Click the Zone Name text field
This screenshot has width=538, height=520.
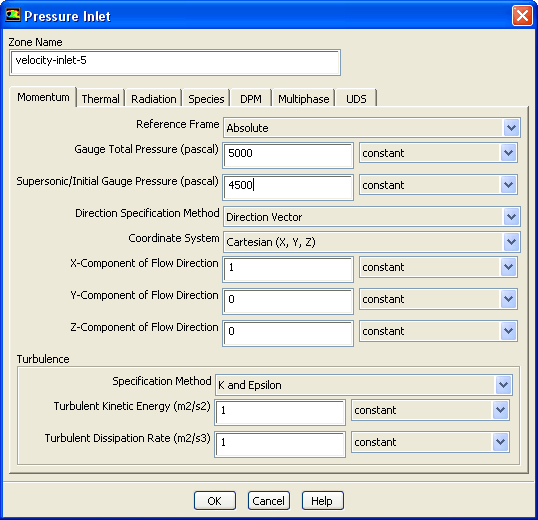(x=175, y=62)
